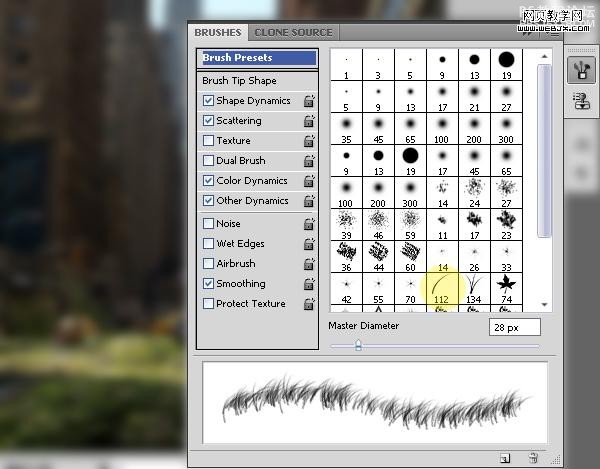600x469 pixels.
Task: Create a new brush preset
Action: [x=505, y=458]
